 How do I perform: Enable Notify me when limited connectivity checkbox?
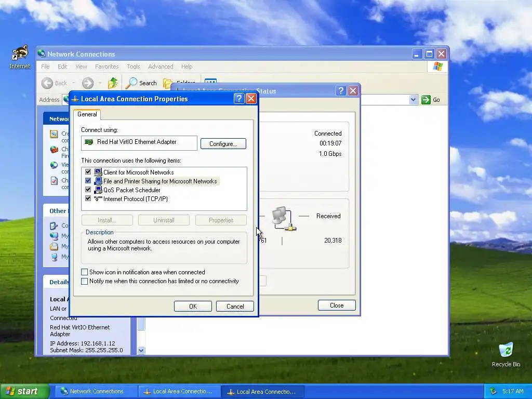click(x=85, y=281)
